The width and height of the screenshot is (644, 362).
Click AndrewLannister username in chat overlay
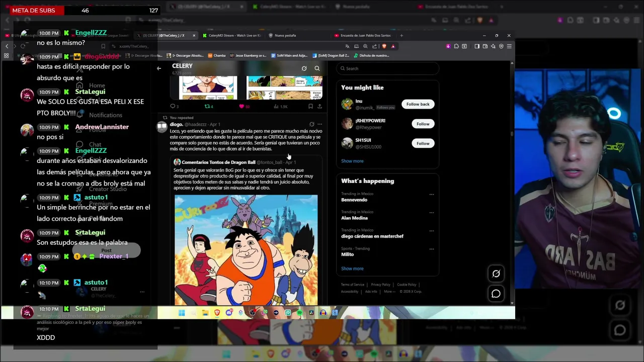102,127
